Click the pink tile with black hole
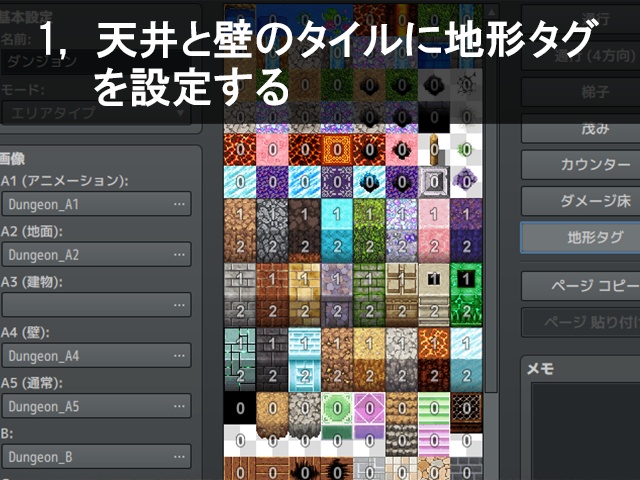Viewport: 640px width, 480px height. 402,150
